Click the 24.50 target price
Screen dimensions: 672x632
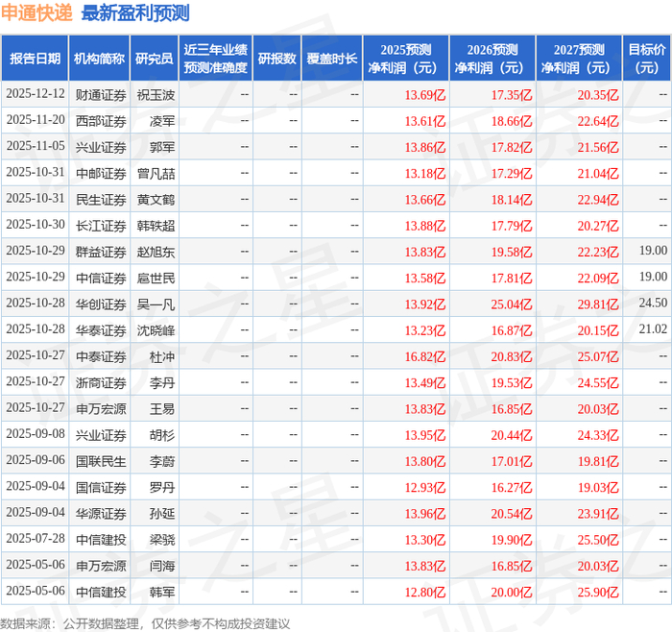tap(653, 303)
